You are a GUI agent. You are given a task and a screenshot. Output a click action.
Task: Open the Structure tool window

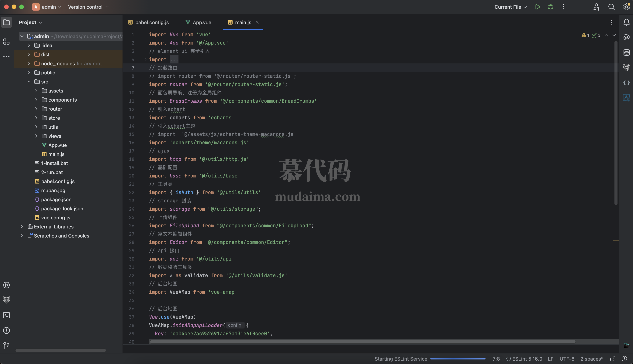6,42
